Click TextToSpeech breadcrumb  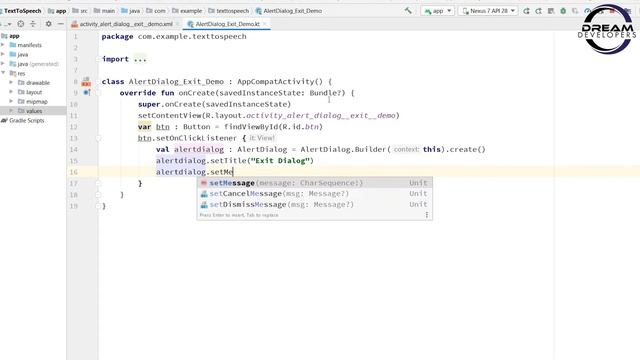22,11
